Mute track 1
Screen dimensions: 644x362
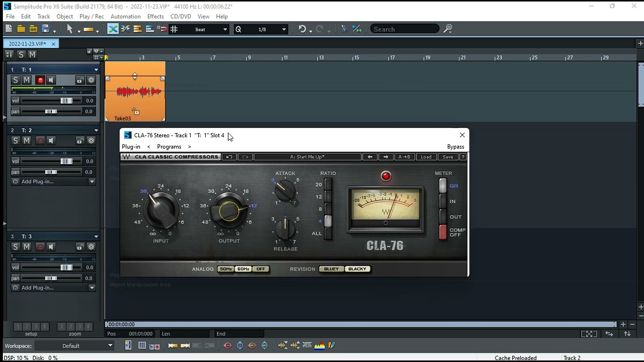coord(27,80)
